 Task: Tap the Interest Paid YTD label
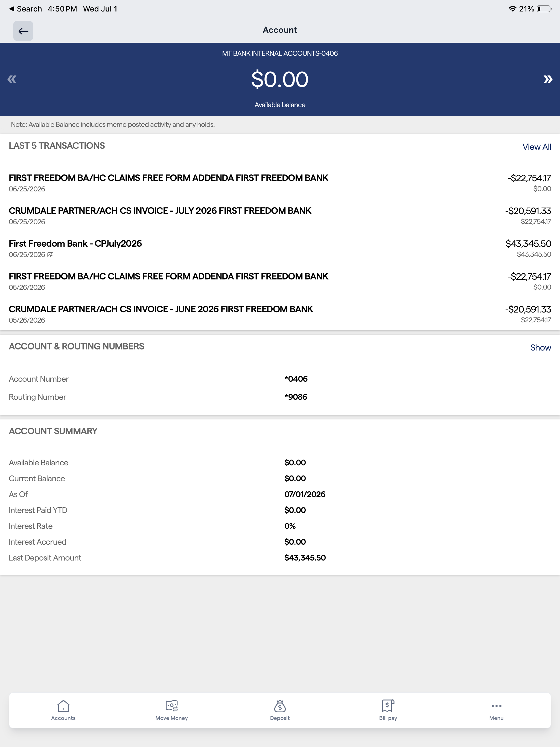[x=38, y=510]
